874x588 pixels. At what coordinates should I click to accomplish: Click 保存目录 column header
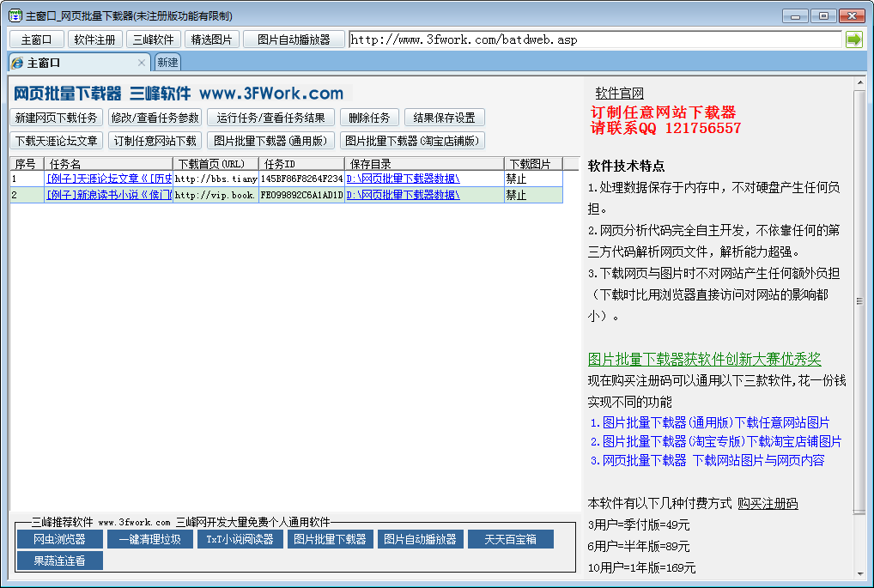click(424, 164)
